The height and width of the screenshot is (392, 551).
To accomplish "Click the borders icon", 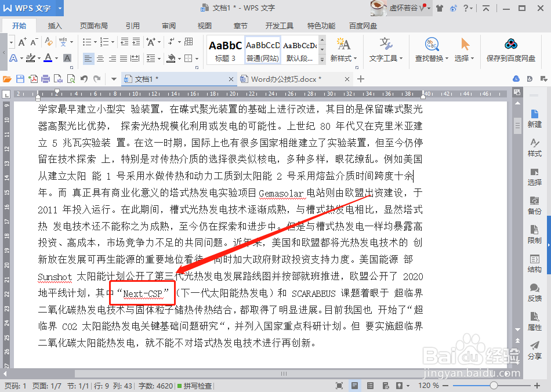I will click(188, 59).
